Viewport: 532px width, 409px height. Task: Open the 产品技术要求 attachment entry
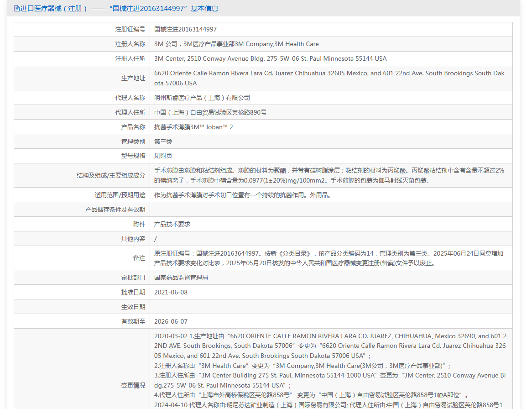click(x=172, y=224)
